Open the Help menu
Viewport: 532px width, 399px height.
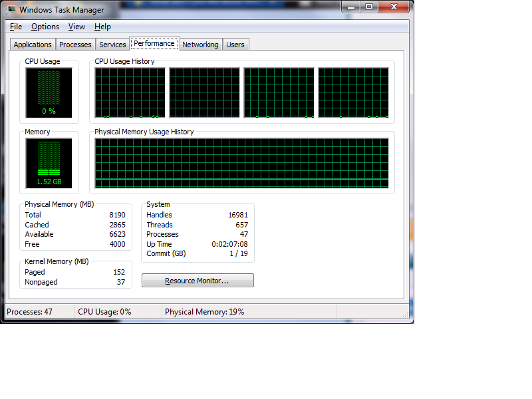click(x=102, y=27)
